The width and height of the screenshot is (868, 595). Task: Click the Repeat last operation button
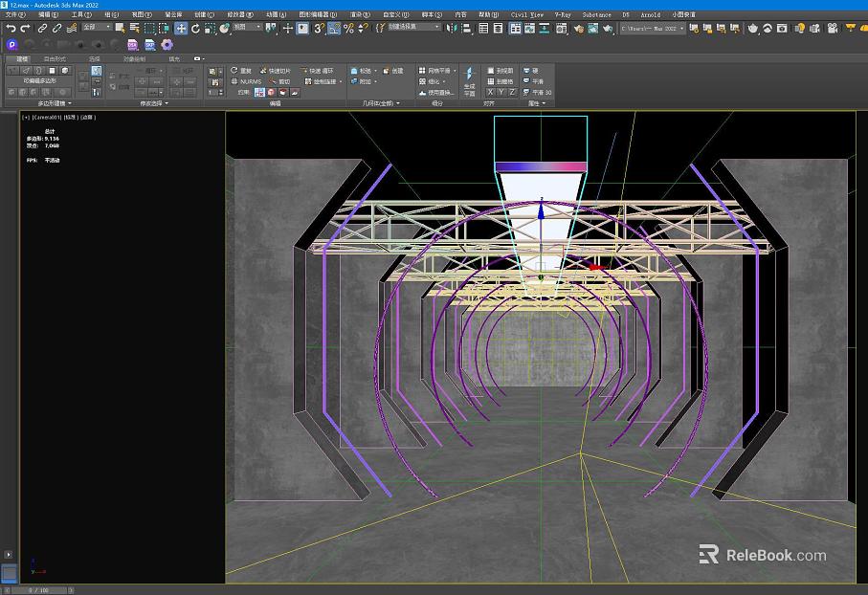241,71
